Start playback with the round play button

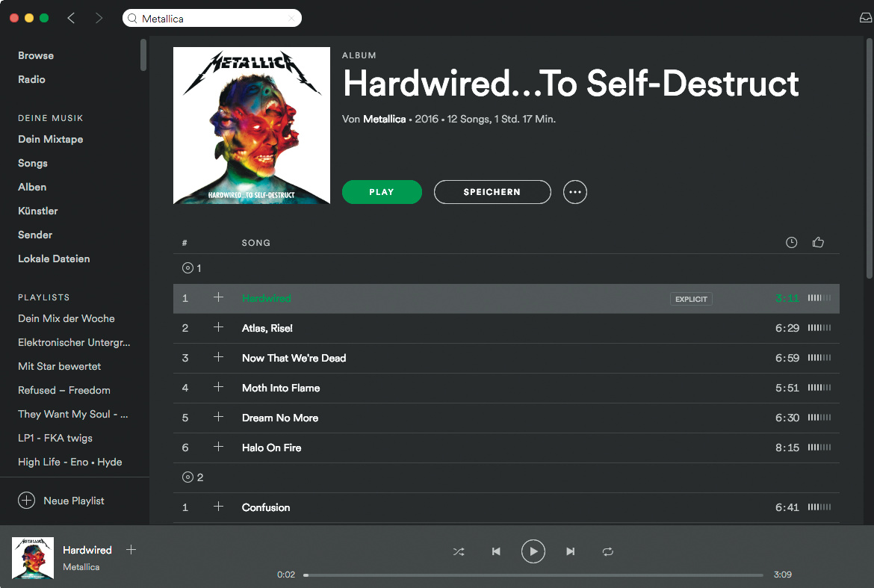pyautogui.click(x=533, y=552)
